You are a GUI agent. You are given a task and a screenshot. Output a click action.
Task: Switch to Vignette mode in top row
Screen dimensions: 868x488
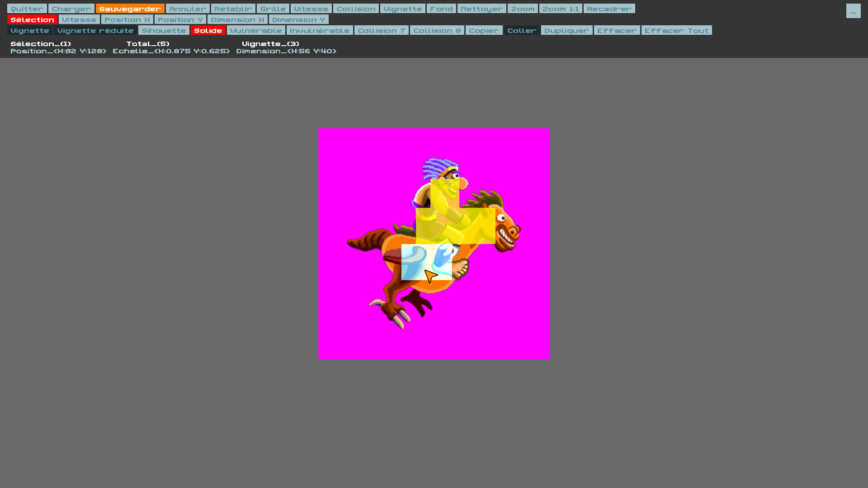(403, 9)
